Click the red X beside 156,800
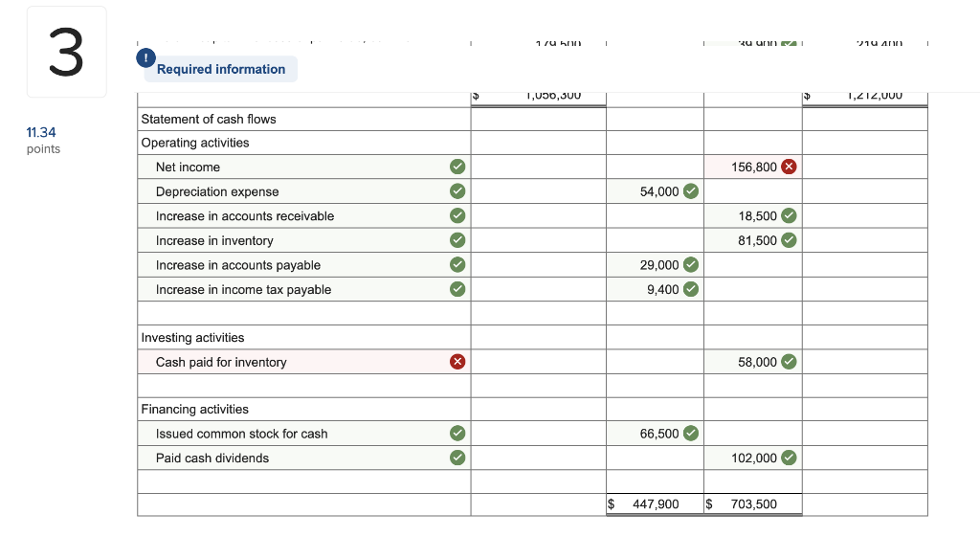 (x=789, y=167)
